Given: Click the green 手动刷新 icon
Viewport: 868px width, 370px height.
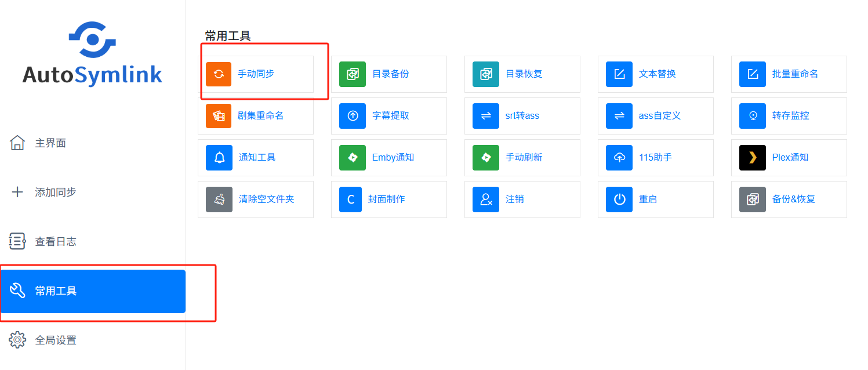Looking at the screenshot, I should coord(486,158).
